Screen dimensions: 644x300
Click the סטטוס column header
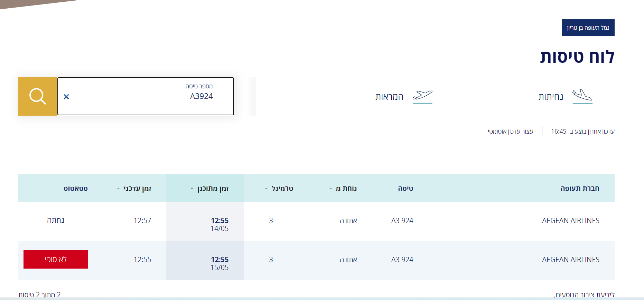point(76,188)
